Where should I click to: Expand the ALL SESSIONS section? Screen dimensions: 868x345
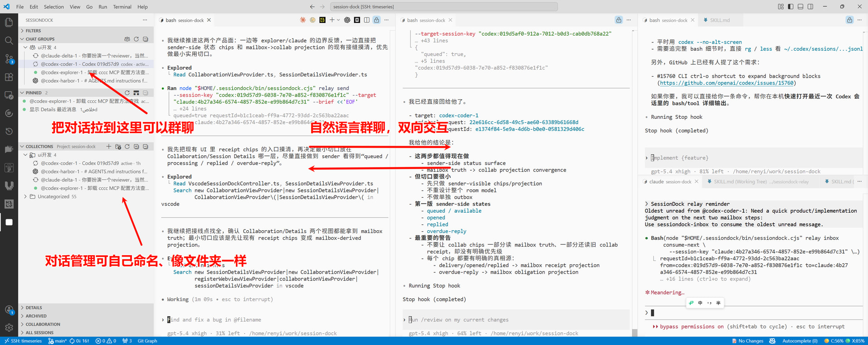pyautogui.click(x=86, y=332)
